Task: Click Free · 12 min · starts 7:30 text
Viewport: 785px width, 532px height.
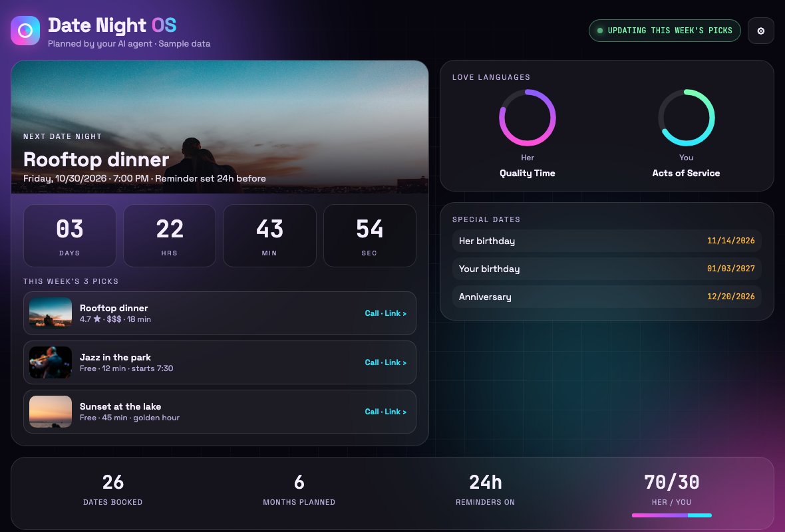Action: (126, 369)
